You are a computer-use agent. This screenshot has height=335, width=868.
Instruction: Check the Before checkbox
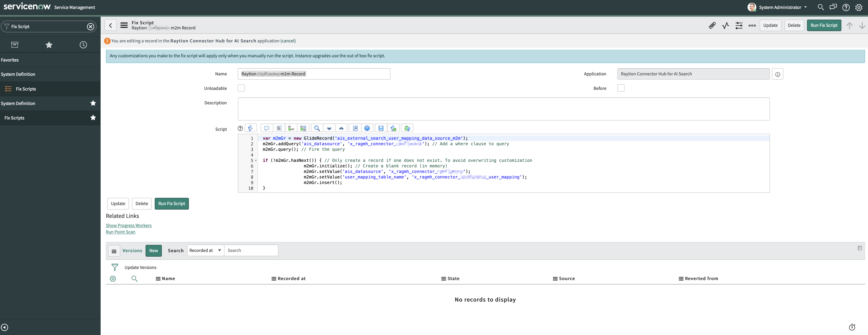[621, 88]
